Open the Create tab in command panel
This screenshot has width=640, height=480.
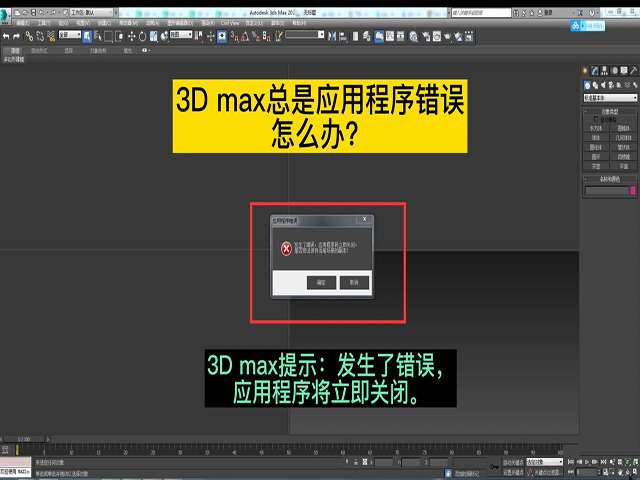click(x=585, y=71)
